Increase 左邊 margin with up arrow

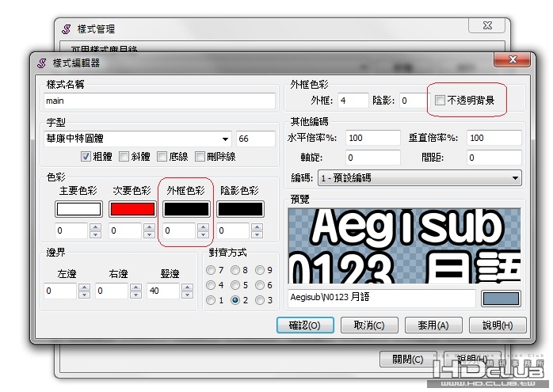[84, 287]
